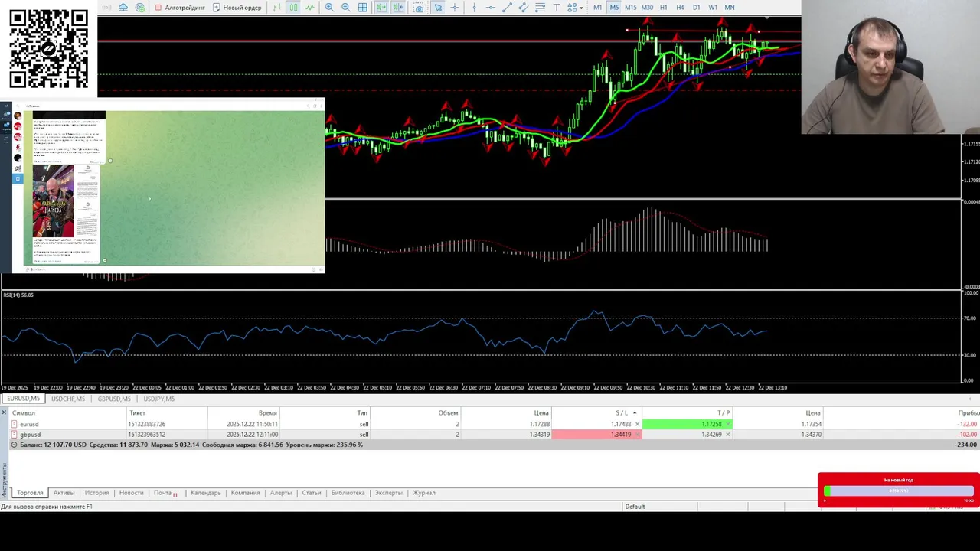Zoom in the chart with magnifier plus
The width and height of the screenshot is (980, 551).
pos(328,7)
